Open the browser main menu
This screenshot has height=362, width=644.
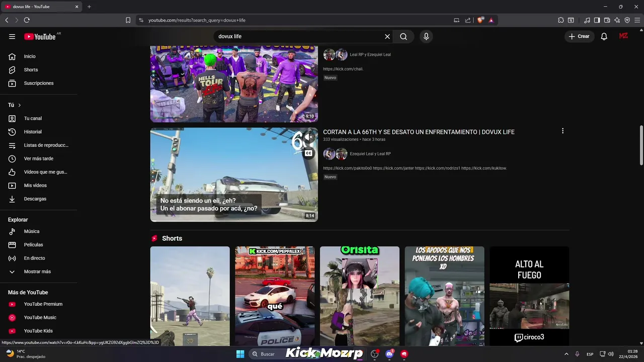click(x=637, y=20)
